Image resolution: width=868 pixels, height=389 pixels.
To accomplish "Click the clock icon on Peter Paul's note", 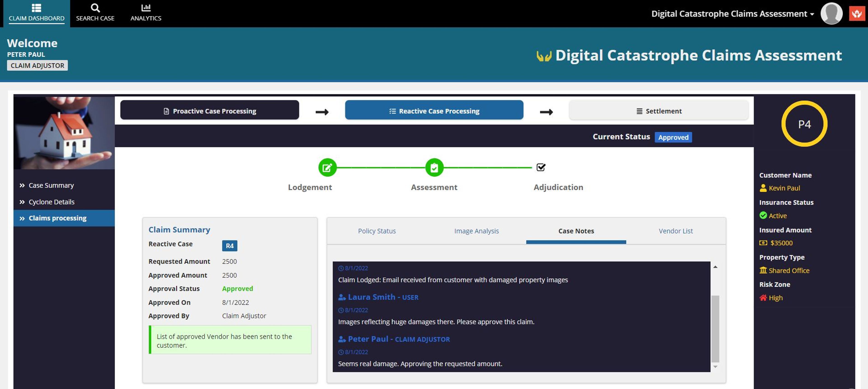I will [x=341, y=352].
